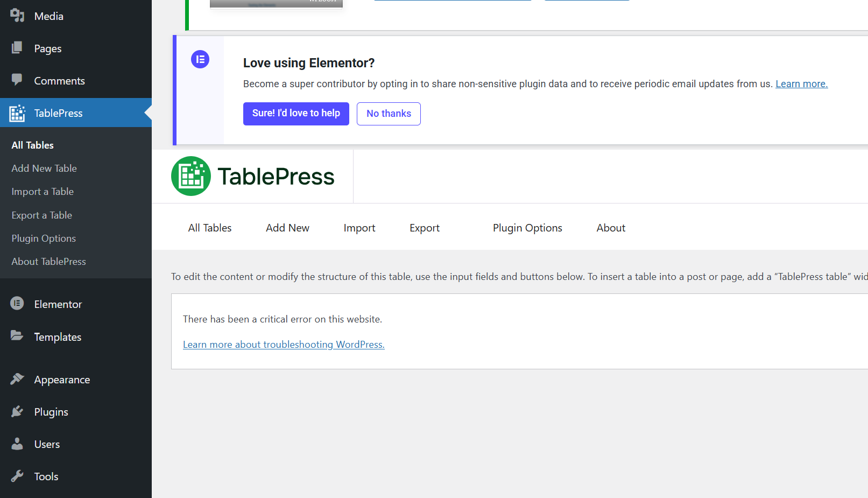Click the critical error message text
The width and height of the screenshot is (868, 498).
283,319
